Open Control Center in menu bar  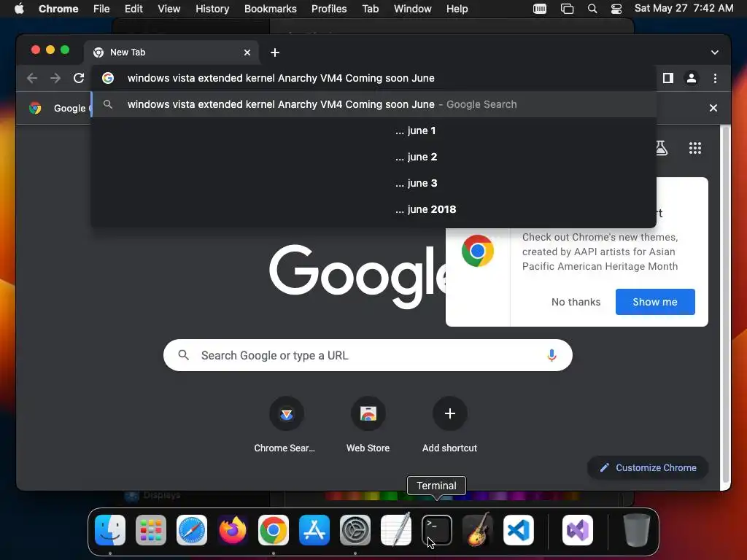pos(616,9)
